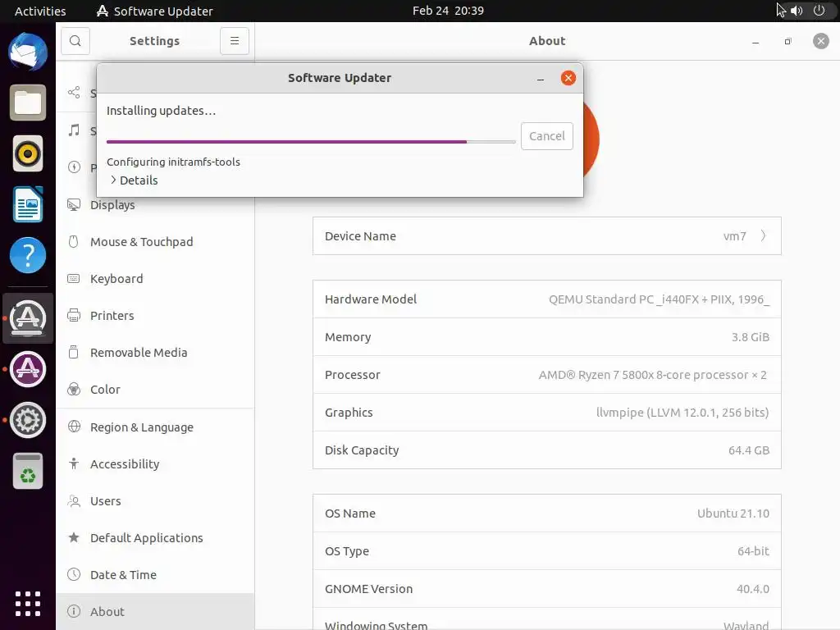
Task: Click the Mouse & Touchpad icon
Action: 74,242
